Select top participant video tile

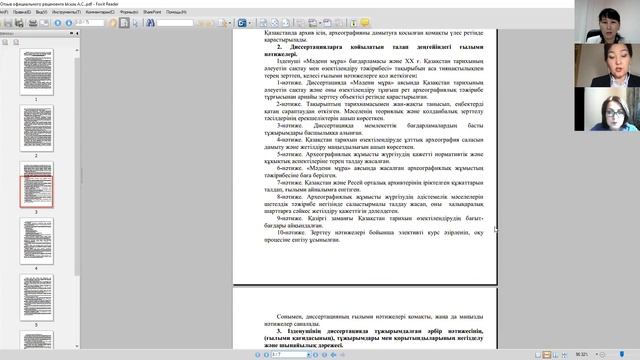click(607, 22)
